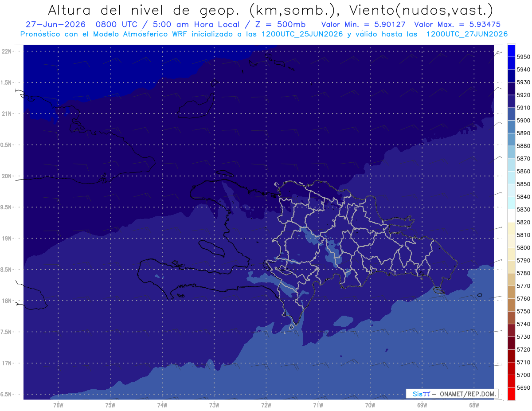Click the latitude axis label '19N'
This screenshot has width=532, height=411.
click(x=7, y=238)
